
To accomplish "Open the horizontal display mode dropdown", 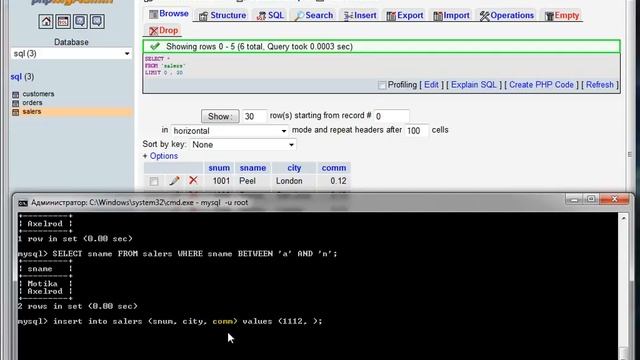I will pyautogui.click(x=229, y=131).
